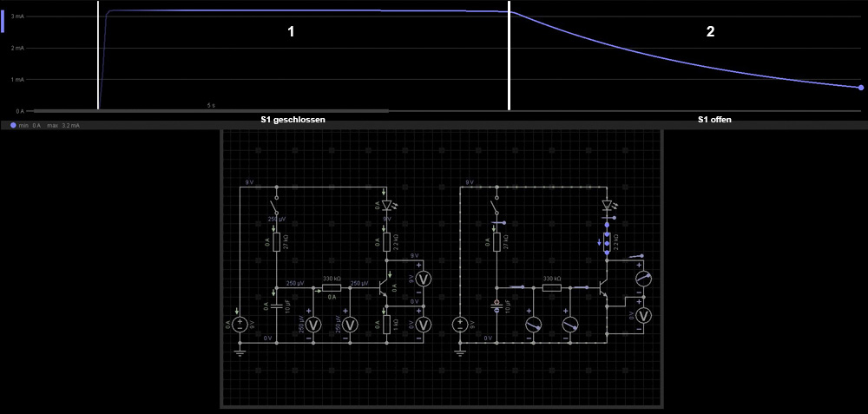
Task: Select the LED in the right circuit
Action: pyautogui.click(x=607, y=206)
